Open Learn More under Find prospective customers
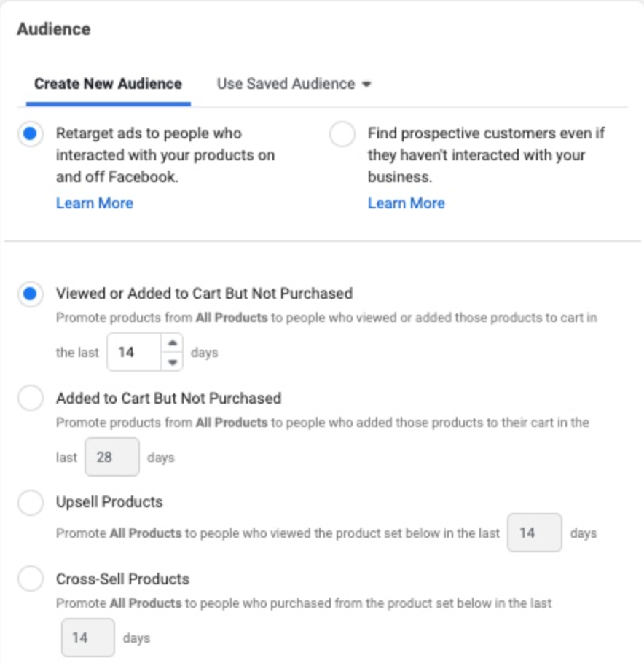This screenshot has width=644, height=666. click(x=406, y=203)
